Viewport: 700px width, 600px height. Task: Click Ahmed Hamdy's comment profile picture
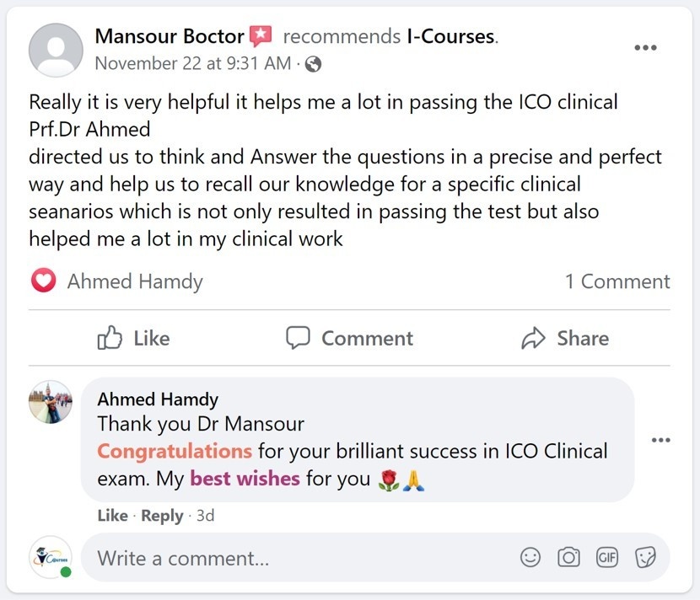tap(51, 402)
